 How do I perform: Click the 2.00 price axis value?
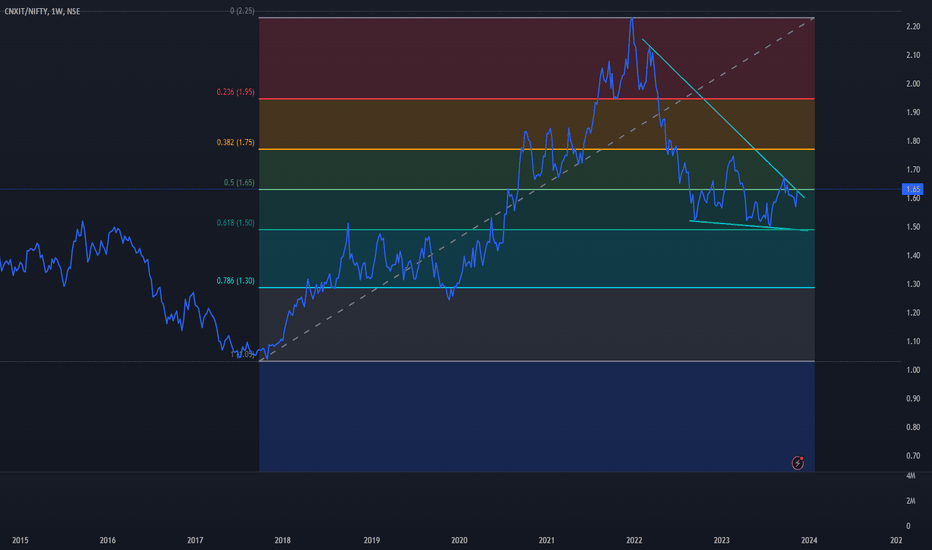point(913,84)
